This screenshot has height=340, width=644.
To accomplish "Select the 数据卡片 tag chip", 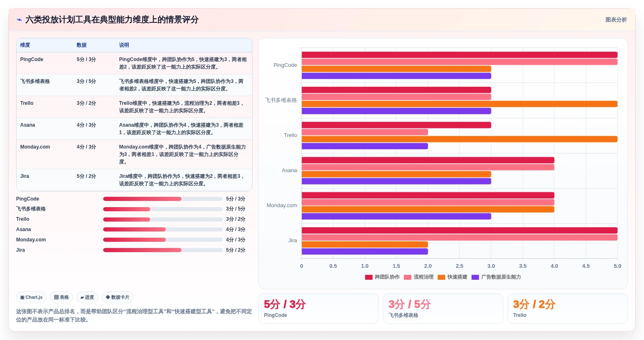I will click(x=118, y=297).
